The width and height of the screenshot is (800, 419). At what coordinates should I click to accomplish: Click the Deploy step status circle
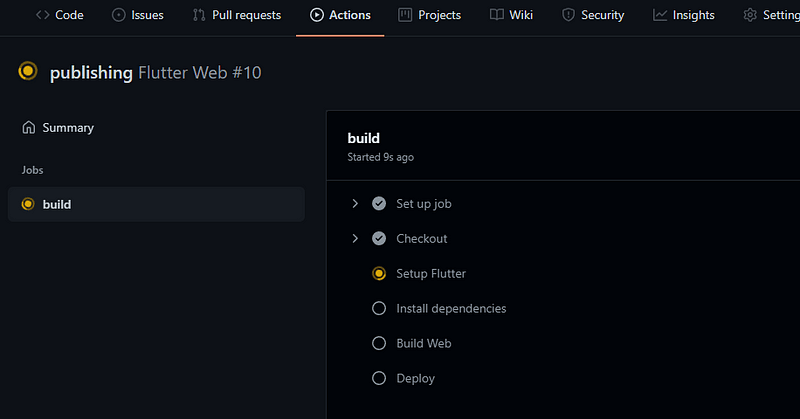point(379,378)
